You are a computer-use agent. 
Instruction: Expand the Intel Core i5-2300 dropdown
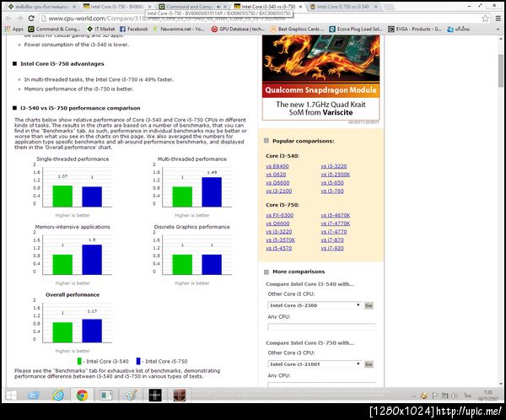pos(315,305)
